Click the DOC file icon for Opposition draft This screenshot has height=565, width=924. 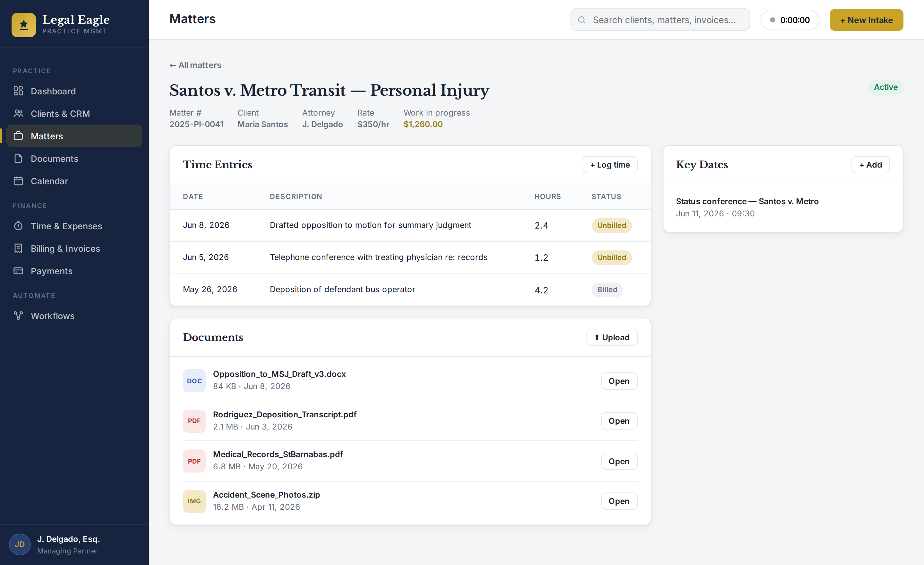[x=194, y=381]
